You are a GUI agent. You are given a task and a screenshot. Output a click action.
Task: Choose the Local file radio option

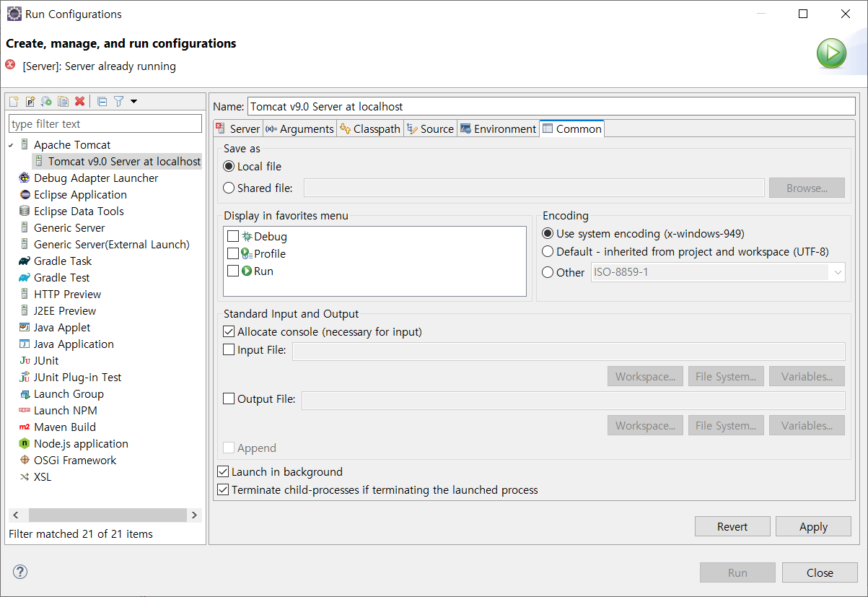[x=229, y=166]
